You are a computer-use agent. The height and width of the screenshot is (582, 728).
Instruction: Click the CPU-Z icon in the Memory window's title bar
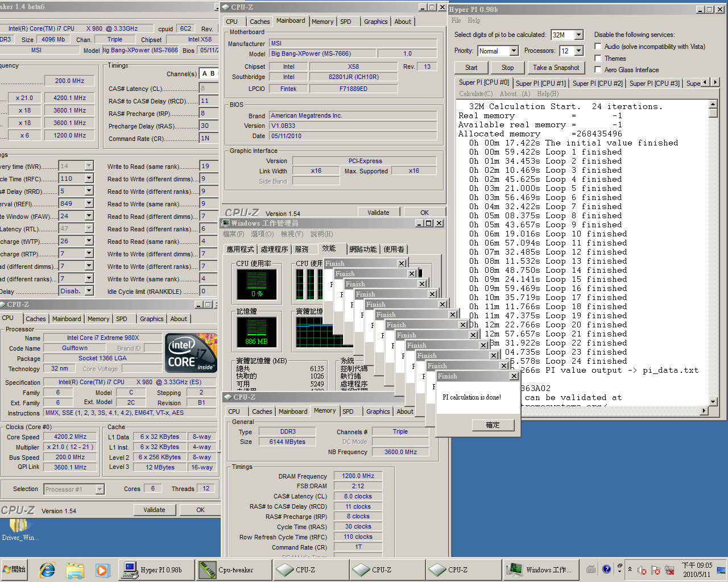coord(227,397)
